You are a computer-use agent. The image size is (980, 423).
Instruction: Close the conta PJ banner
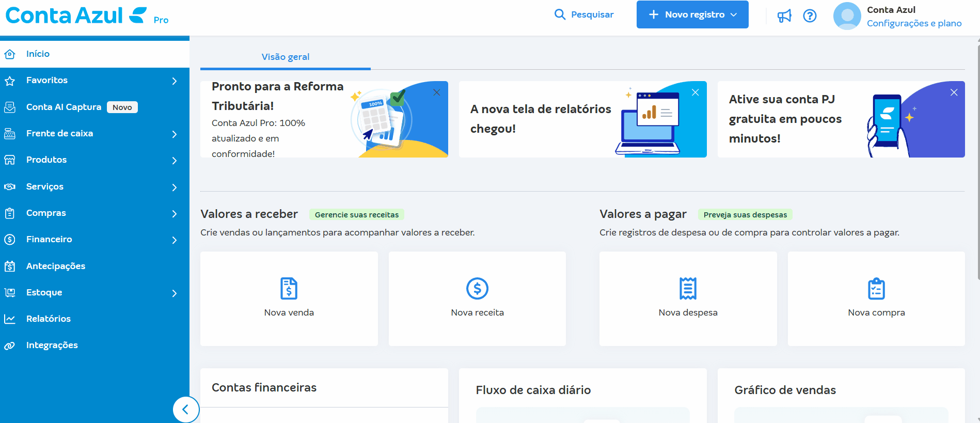point(954,92)
